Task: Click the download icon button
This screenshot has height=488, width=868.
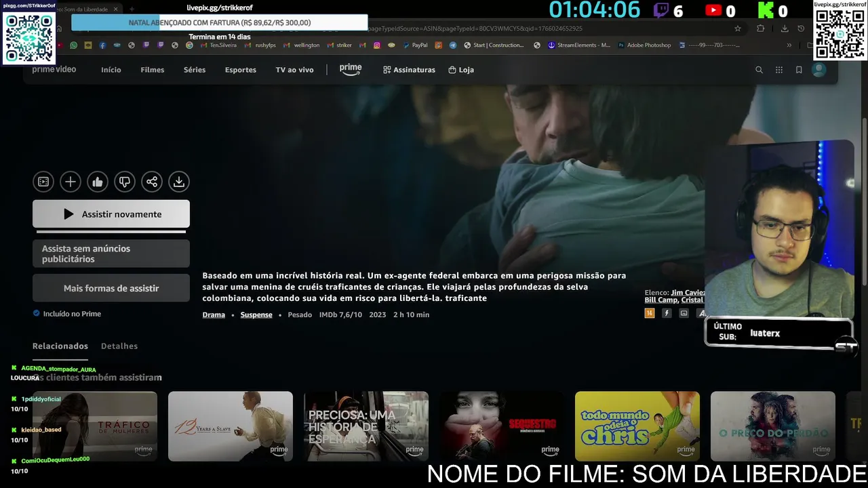Action: tap(179, 182)
